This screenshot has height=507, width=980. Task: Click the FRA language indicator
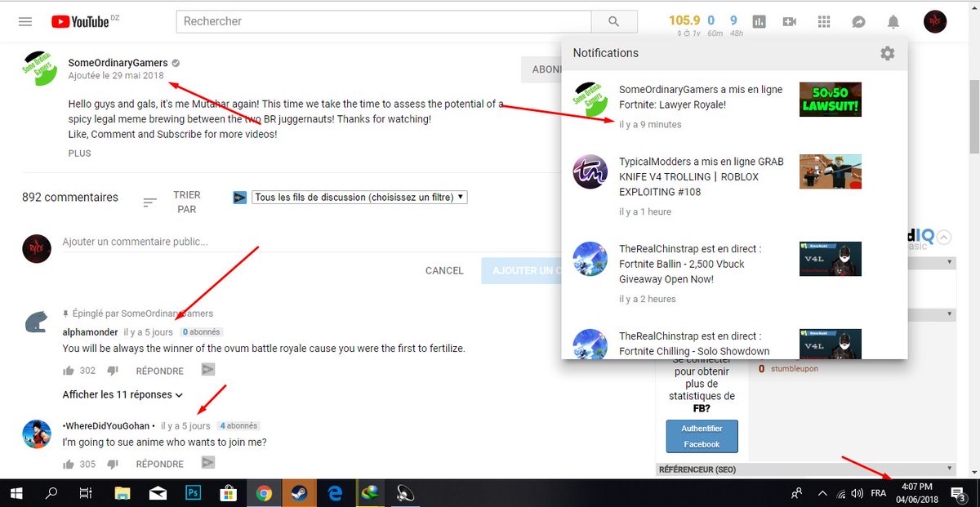point(879,493)
